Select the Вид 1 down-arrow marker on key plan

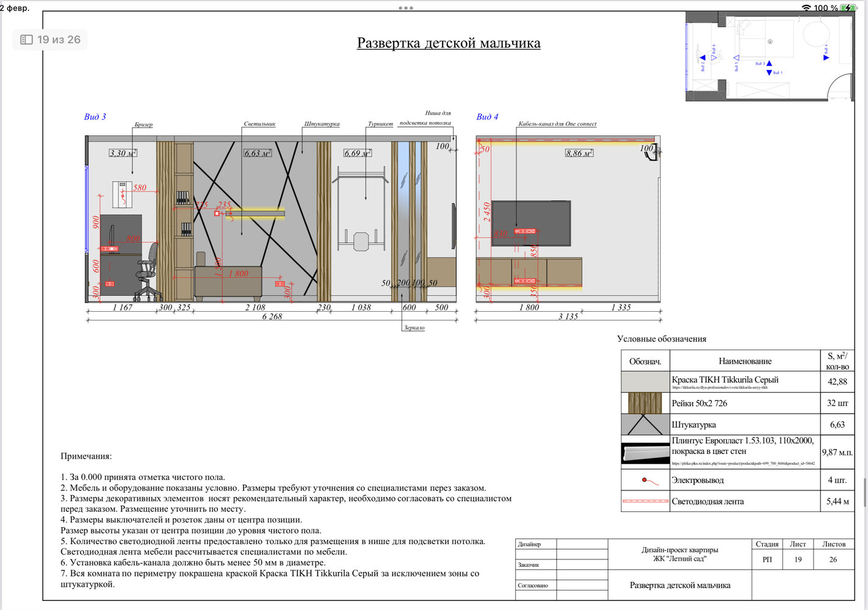click(x=769, y=73)
